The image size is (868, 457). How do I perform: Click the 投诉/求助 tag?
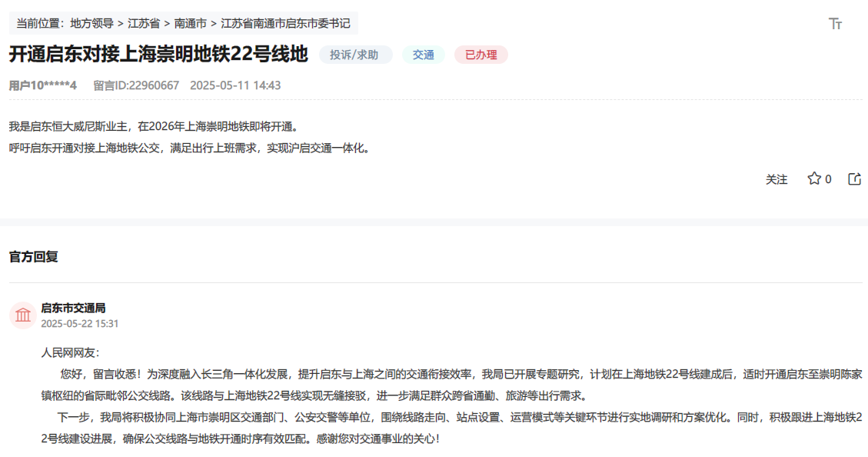(355, 55)
